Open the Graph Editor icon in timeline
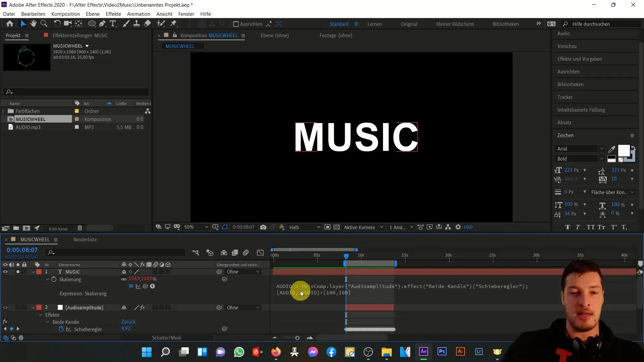644x362 pixels. point(260,253)
